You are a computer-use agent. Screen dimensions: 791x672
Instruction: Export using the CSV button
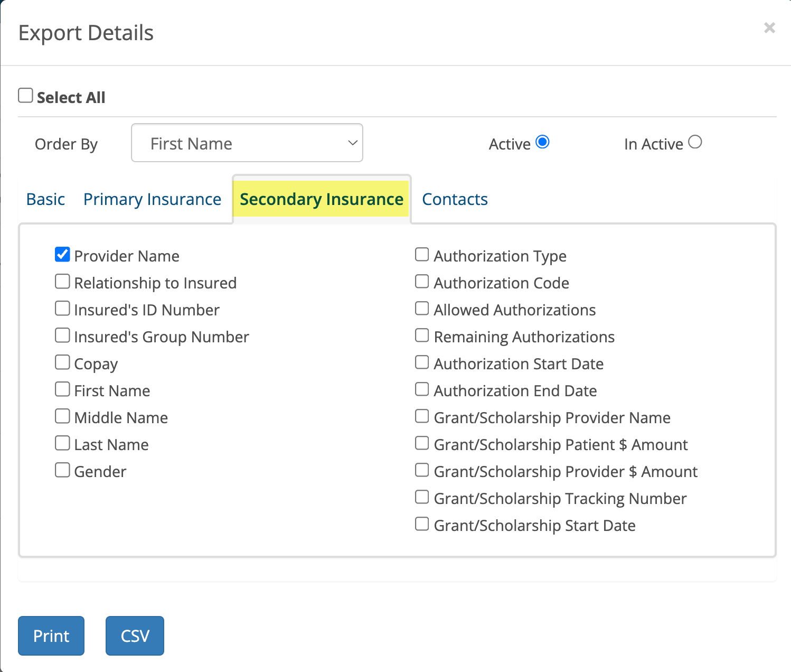[135, 636]
